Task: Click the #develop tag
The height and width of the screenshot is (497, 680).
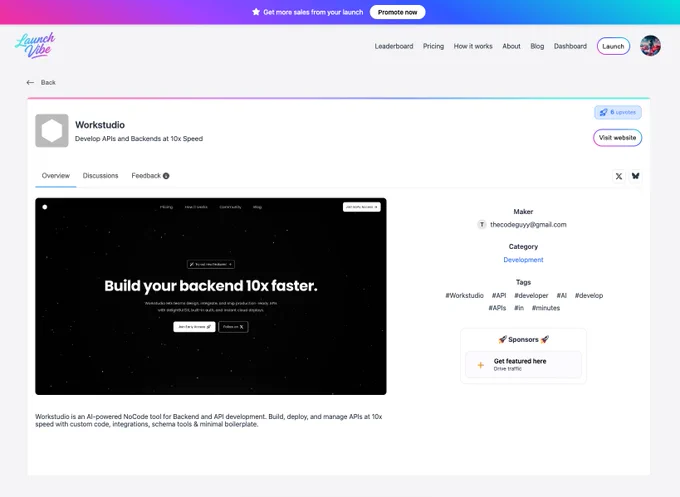Action: pos(588,295)
